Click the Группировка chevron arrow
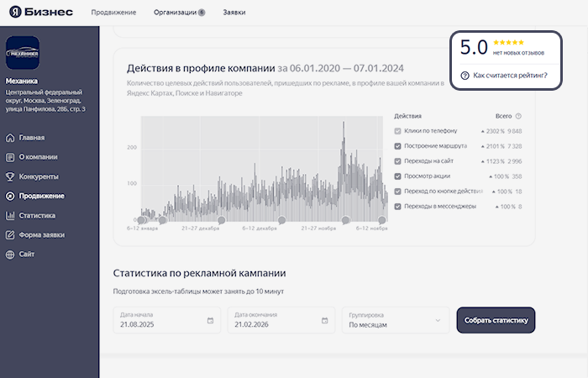The width and height of the screenshot is (588, 378). [x=438, y=321]
